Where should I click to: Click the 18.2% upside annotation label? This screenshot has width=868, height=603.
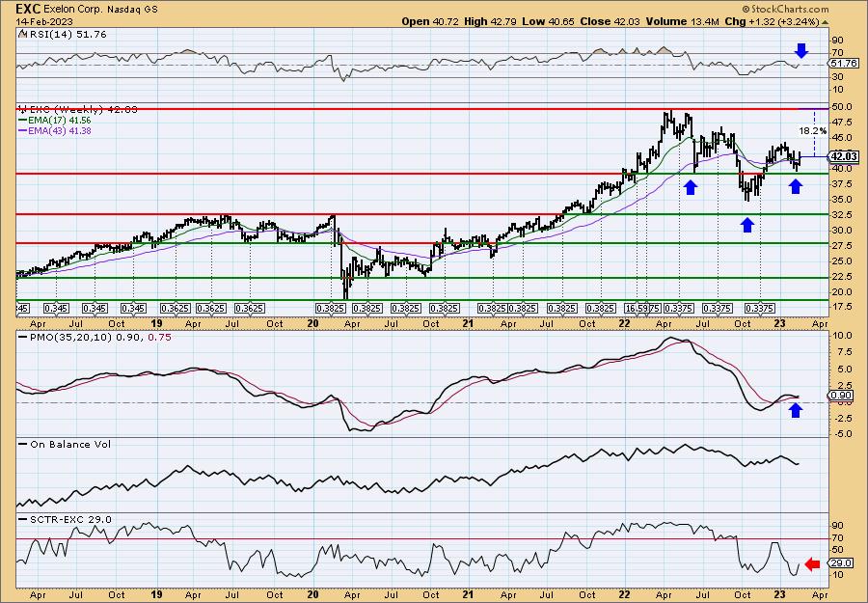pos(813,131)
